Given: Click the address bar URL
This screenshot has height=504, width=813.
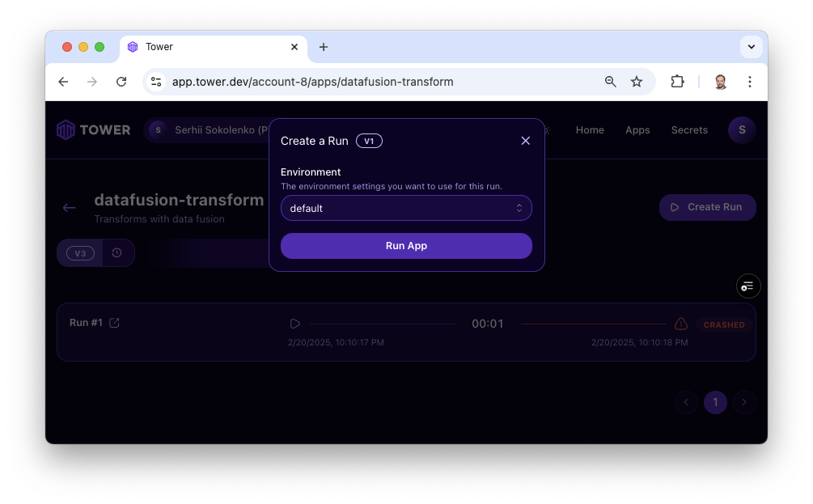Looking at the screenshot, I should pos(312,82).
